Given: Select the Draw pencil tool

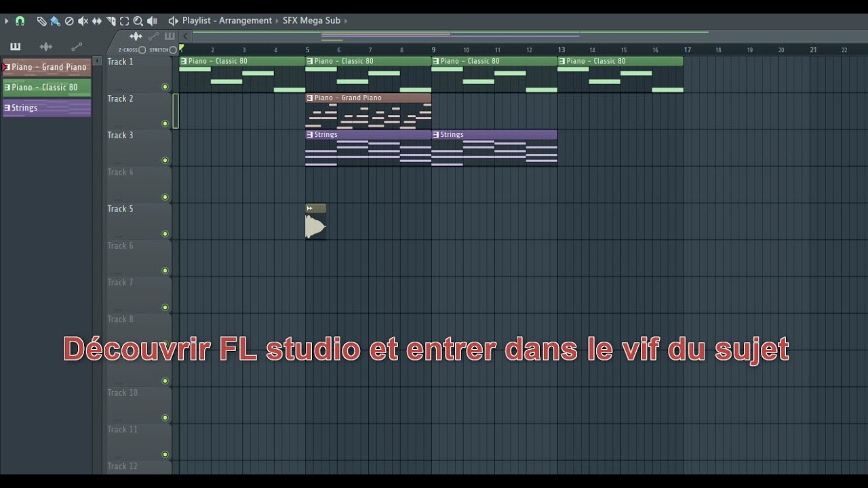Looking at the screenshot, I should click(x=41, y=21).
